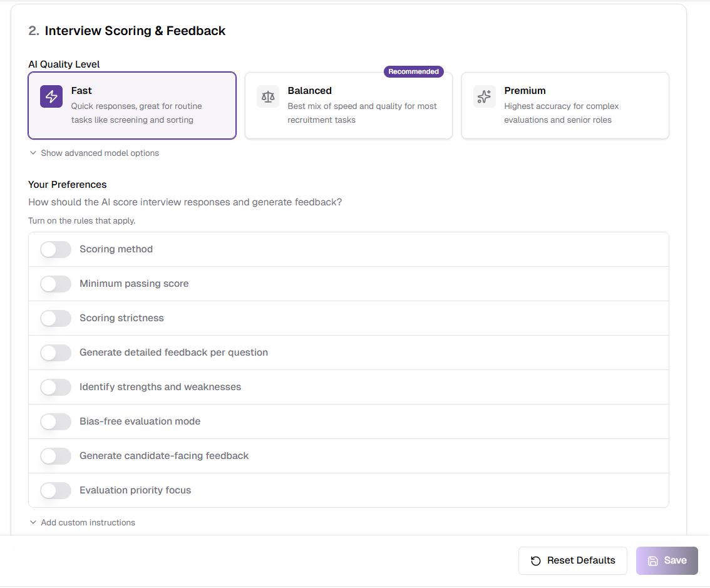Click the sparkles Premium icon
Viewport: 710px width, 588px height.
484,97
